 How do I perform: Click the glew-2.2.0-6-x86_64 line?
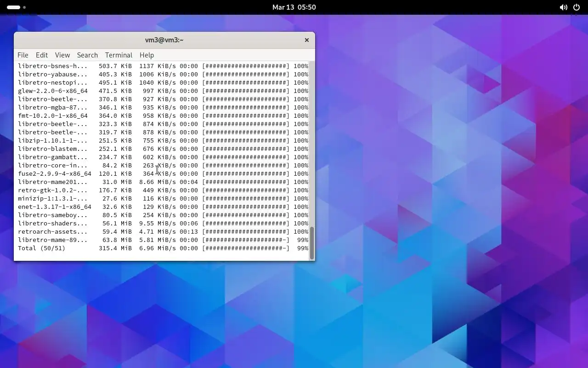tap(163, 91)
